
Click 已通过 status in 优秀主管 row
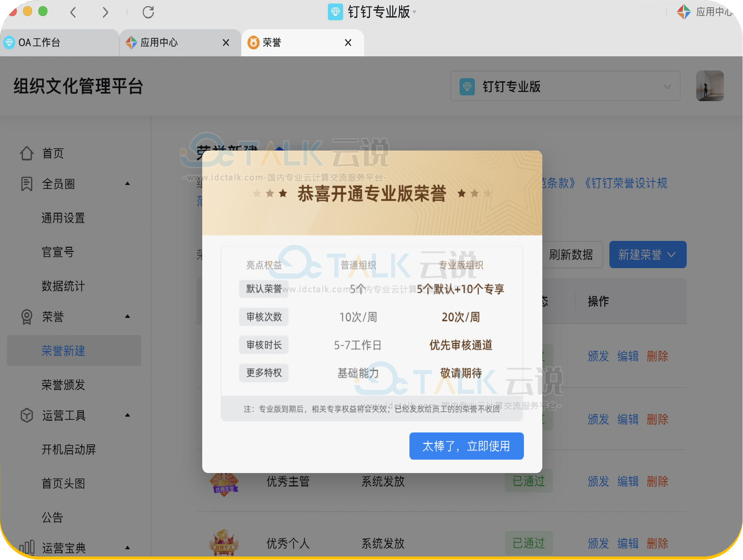click(x=529, y=481)
